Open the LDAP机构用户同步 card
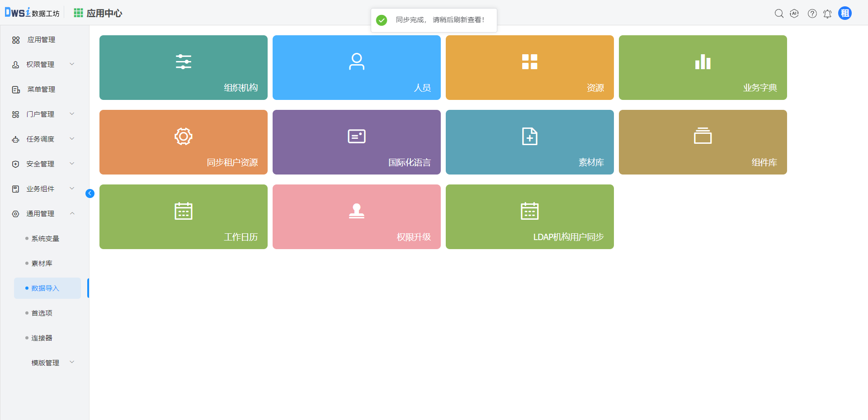Image resolution: width=868 pixels, height=420 pixels. pyautogui.click(x=529, y=217)
